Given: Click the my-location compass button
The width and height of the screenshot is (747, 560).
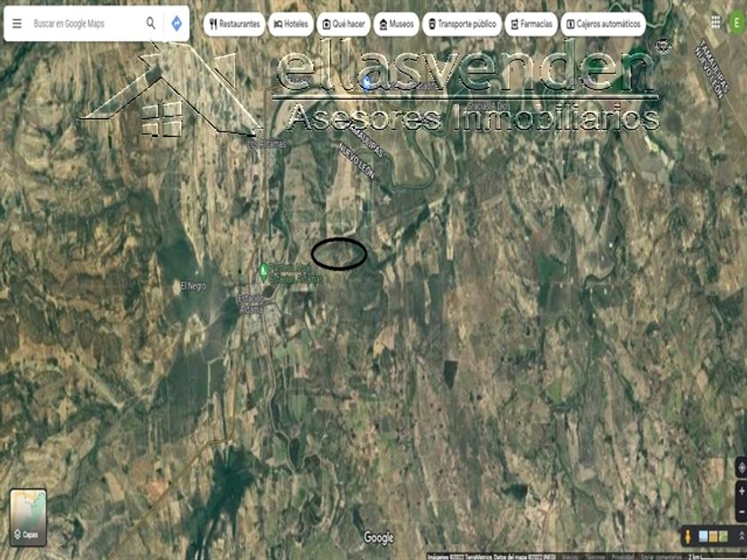Looking at the screenshot, I should point(742,468).
